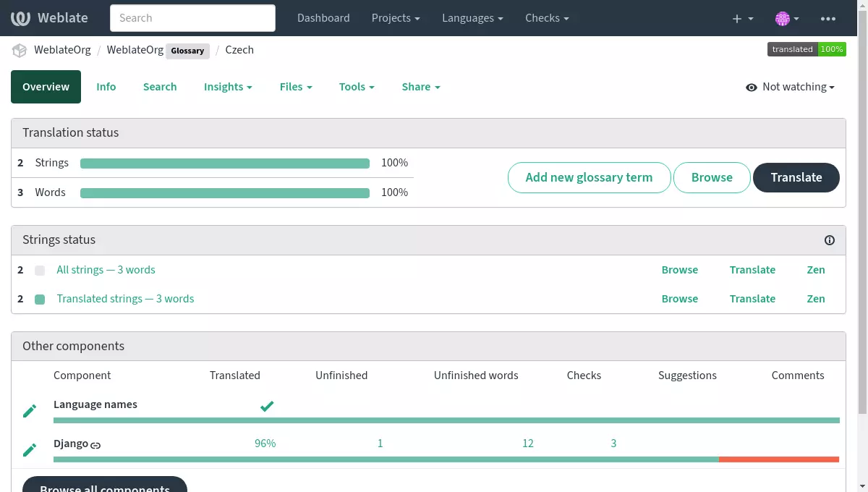
Task: Click the eye icon in Not watching
Action: pos(752,87)
